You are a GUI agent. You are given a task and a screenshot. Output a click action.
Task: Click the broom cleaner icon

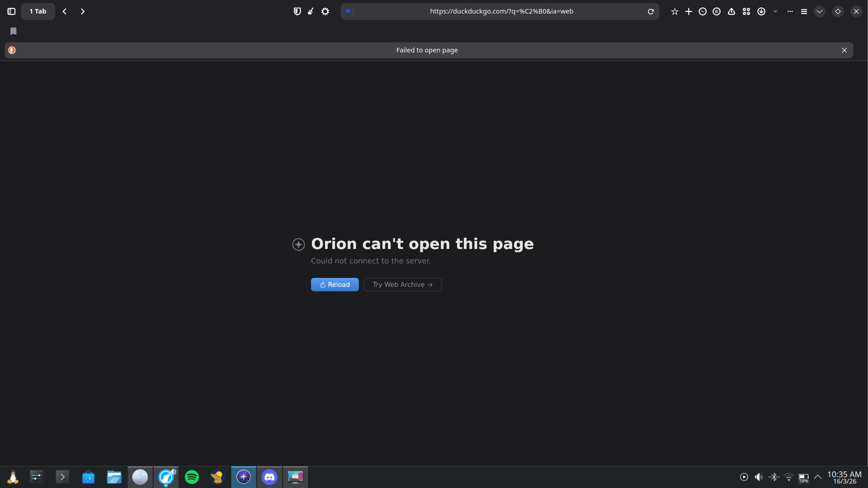[x=311, y=11]
